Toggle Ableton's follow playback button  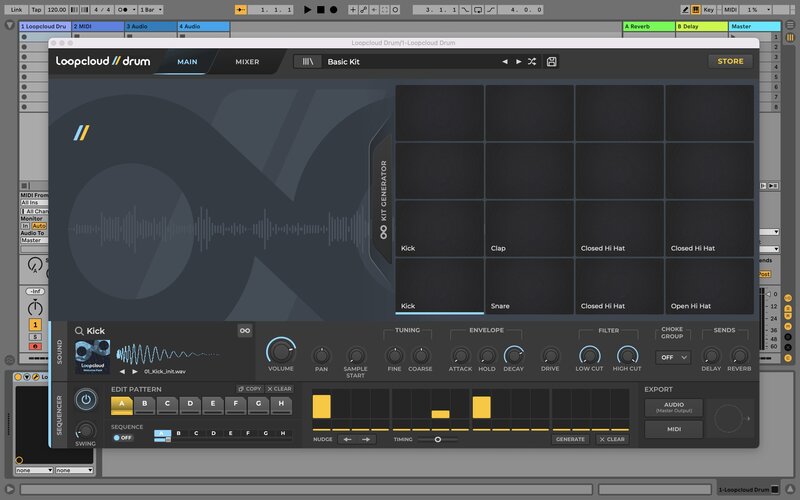pos(241,9)
